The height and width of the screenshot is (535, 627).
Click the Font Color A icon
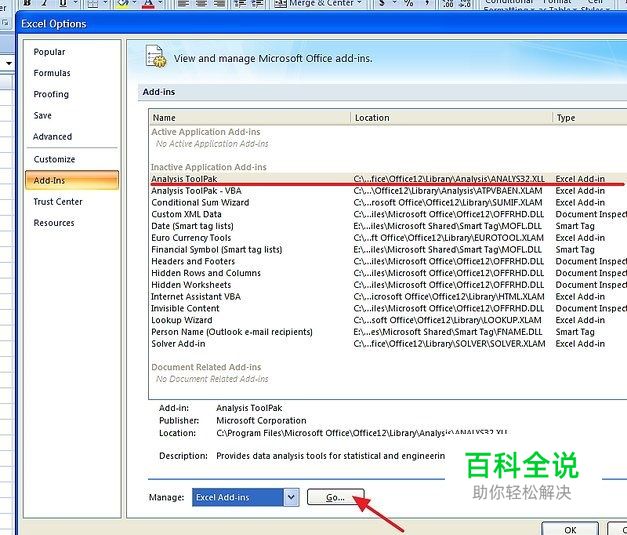(x=148, y=4)
